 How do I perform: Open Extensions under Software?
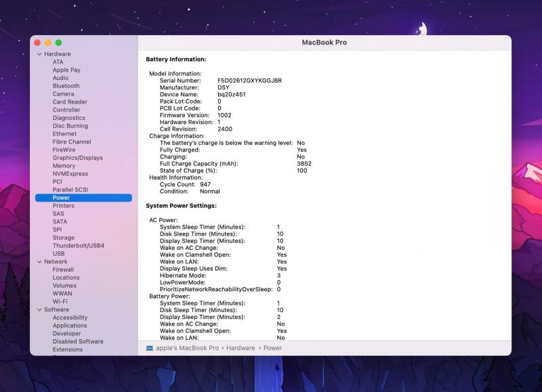tap(68, 349)
